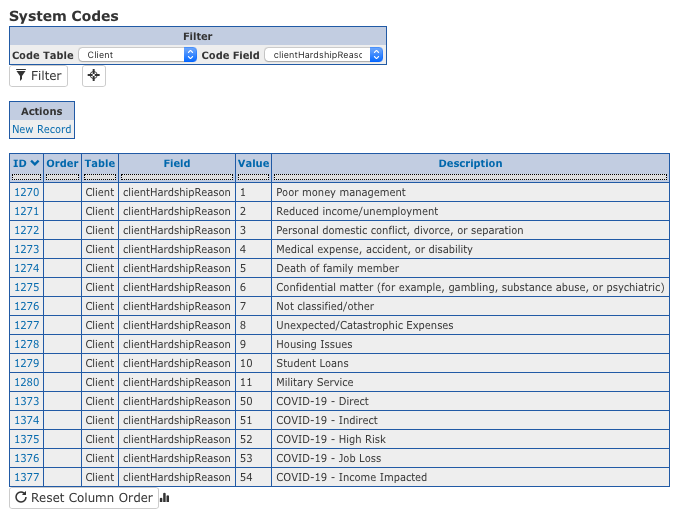Click the Table cell 'Client' in row 1377
Screen dimensions: 696x523
point(100,477)
